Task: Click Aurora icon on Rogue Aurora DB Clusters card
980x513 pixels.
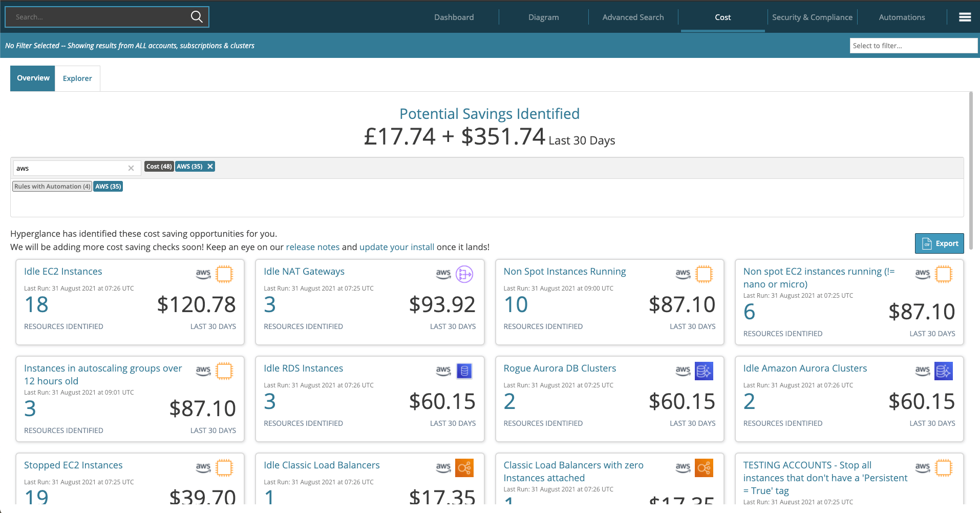Action: pyautogui.click(x=704, y=371)
